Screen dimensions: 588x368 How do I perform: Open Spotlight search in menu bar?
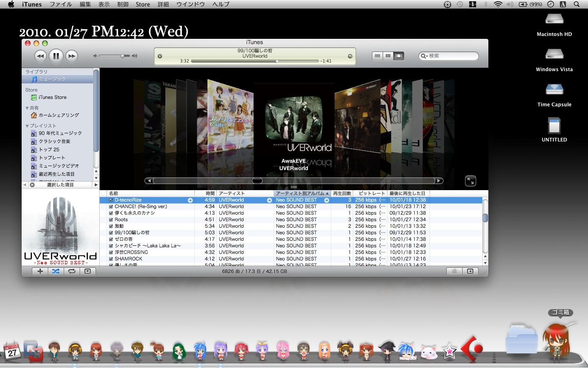click(x=577, y=4)
